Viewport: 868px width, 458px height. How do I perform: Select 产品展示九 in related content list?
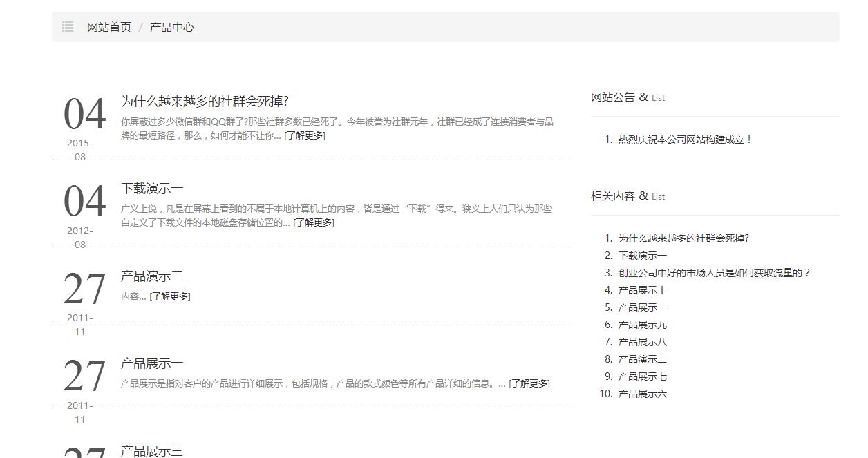(642, 325)
